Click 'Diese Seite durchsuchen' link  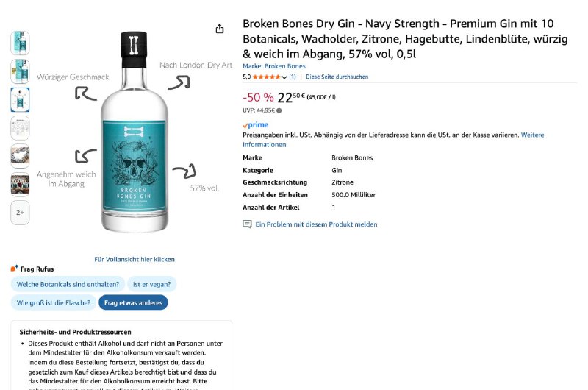(337, 77)
